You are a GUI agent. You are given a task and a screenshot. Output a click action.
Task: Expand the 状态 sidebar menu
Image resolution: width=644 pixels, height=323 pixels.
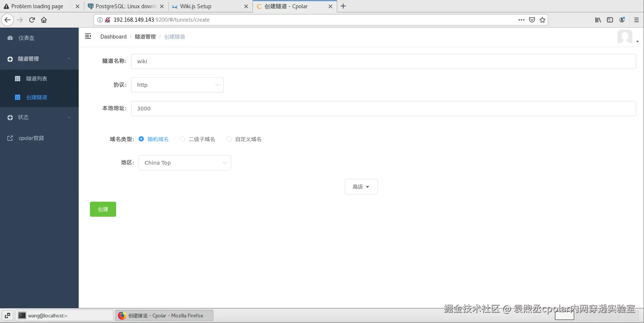39,117
